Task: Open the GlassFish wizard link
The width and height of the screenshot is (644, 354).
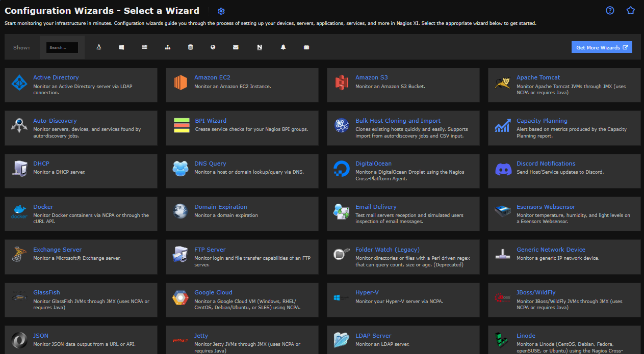Action: coord(46,292)
